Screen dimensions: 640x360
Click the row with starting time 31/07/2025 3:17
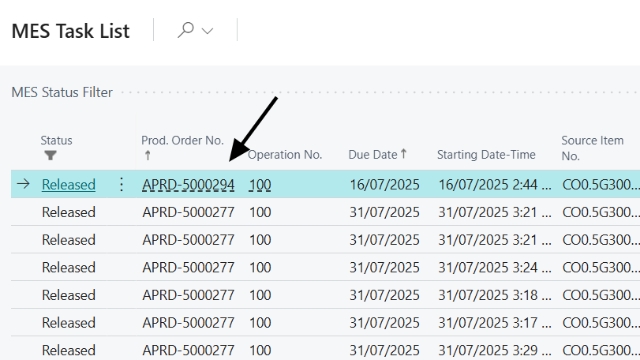pyautogui.click(x=325, y=323)
